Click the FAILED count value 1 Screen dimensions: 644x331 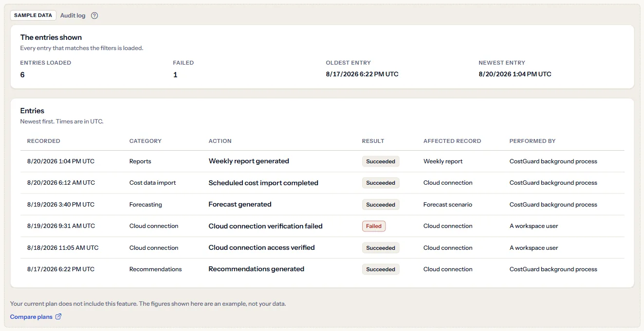pyautogui.click(x=175, y=75)
